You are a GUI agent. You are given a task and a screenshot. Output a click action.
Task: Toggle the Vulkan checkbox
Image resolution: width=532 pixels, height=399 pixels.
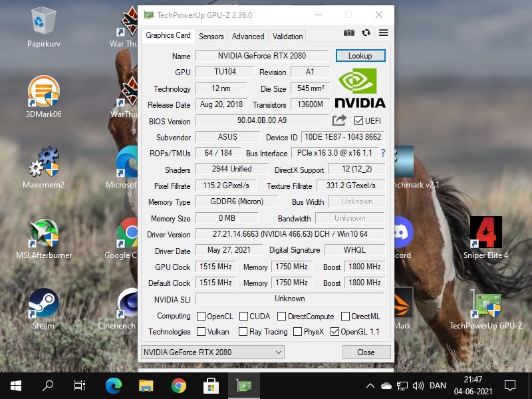click(x=201, y=331)
